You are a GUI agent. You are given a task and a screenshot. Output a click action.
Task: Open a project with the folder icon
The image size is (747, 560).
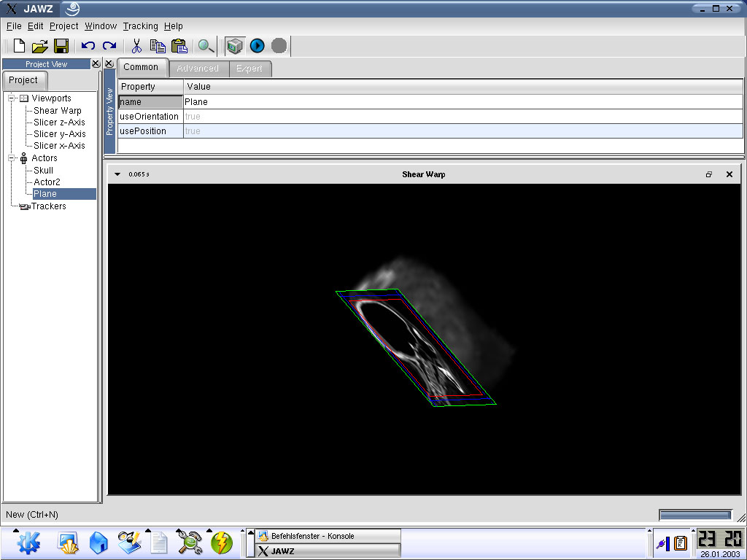pyautogui.click(x=39, y=46)
